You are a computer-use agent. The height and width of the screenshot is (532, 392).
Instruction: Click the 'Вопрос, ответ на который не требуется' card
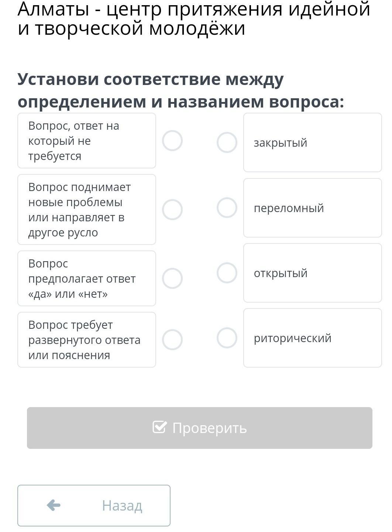(x=87, y=141)
